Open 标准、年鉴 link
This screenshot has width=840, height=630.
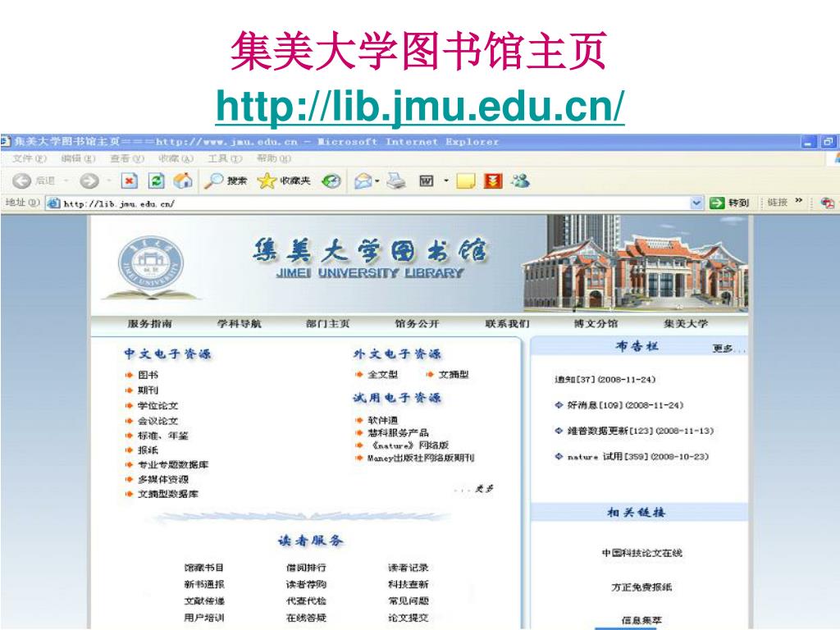coord(163,436)
